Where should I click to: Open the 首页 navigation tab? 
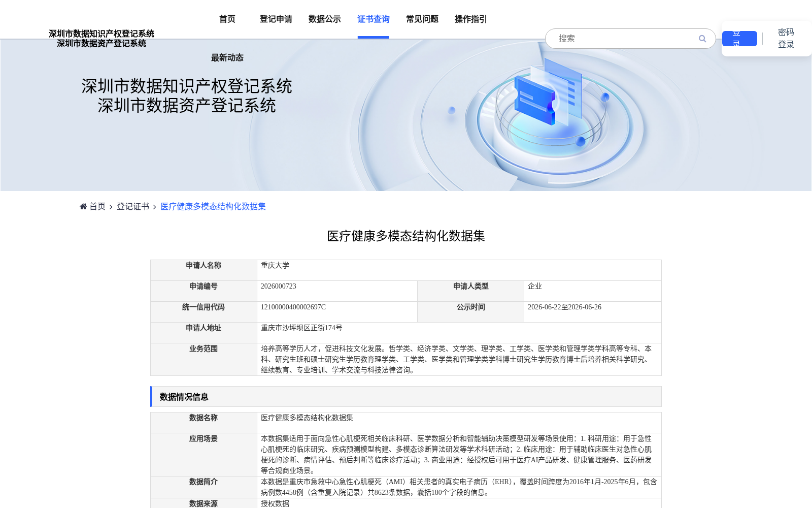227,19
